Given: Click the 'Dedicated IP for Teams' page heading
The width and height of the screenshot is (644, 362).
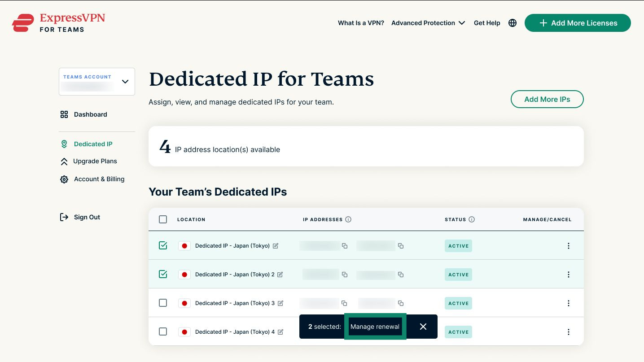Looking at the screenshot, I should [x=261, y=79].
